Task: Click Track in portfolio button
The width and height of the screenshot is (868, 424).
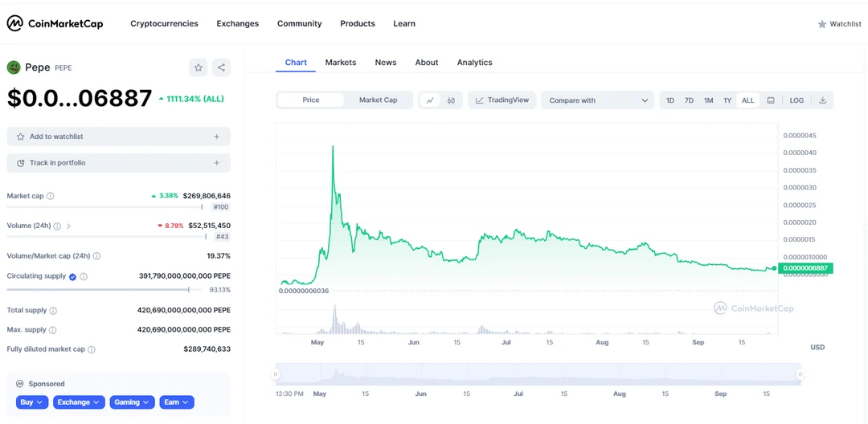Action: click(118, 163)
